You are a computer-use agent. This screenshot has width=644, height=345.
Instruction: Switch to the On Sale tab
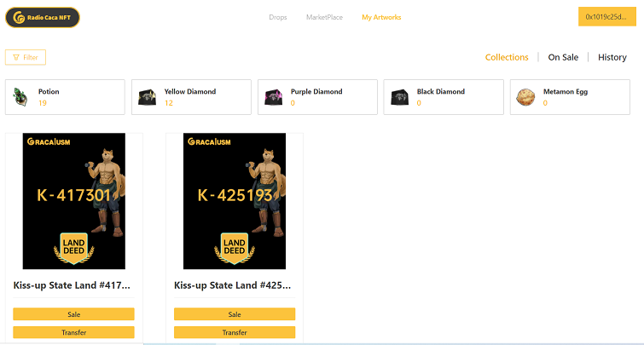click(x=563, y=57)
